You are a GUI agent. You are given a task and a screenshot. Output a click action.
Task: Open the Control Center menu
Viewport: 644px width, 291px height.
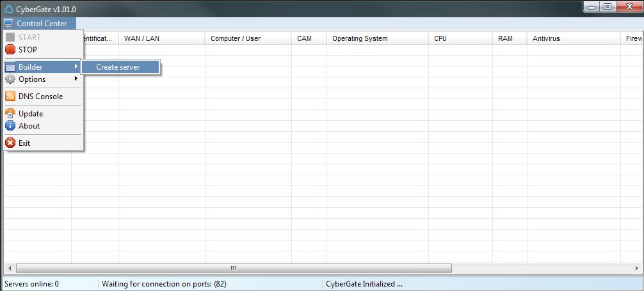[x=39, y=24]
